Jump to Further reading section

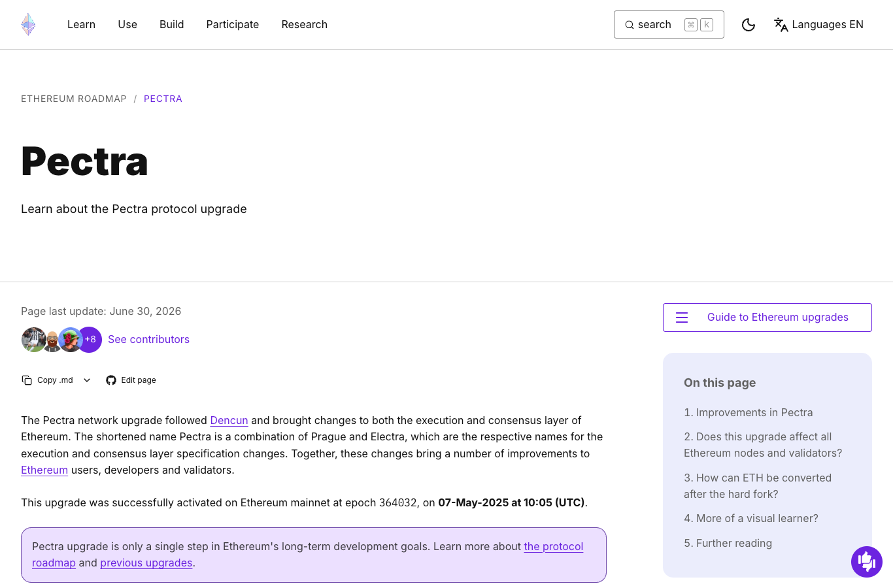(x=728, y=543)
